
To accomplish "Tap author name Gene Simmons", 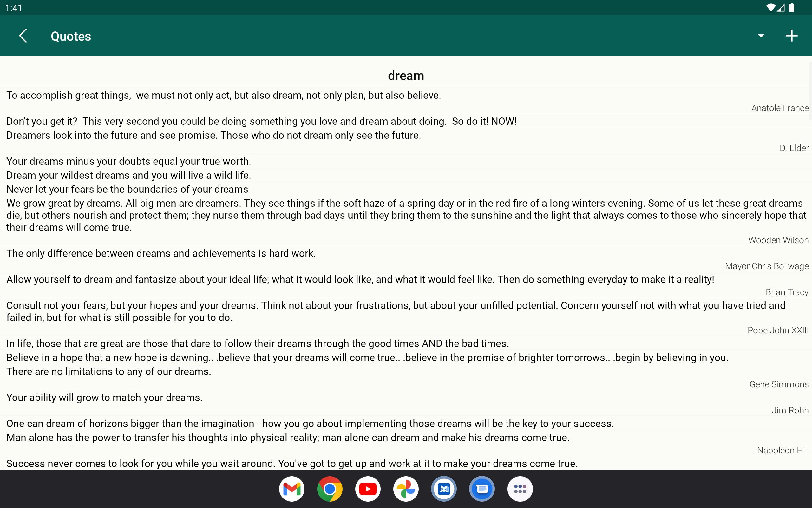I will click(779, 384).
